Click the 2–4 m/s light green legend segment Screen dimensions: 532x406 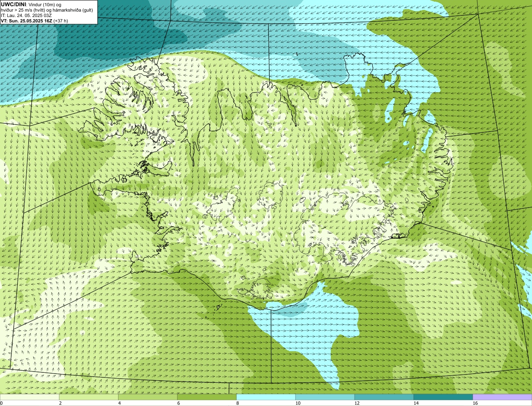[x=89, y=397]
